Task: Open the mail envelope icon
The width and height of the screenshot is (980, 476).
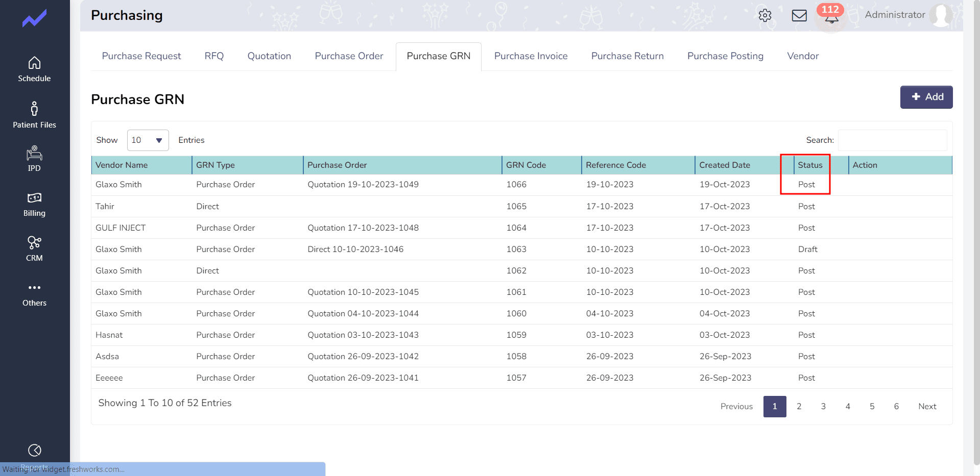Action: pos(799,15)
